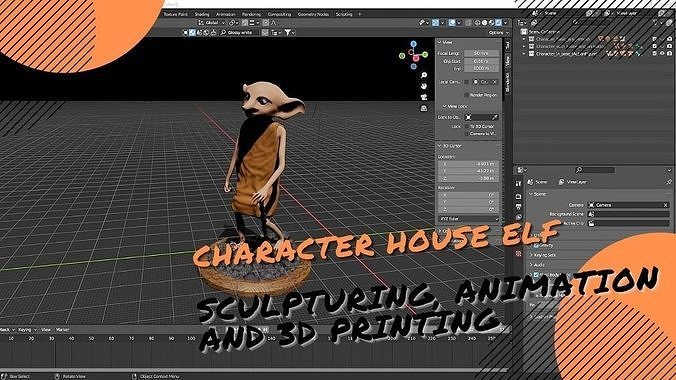Switch to the Shading workspace tab

tap(202, 14)
